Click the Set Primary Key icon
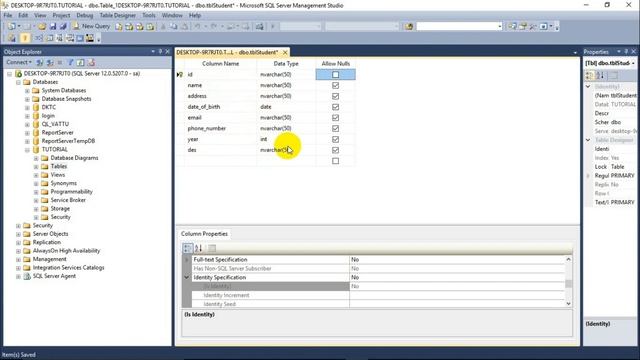 coord(25,38)
